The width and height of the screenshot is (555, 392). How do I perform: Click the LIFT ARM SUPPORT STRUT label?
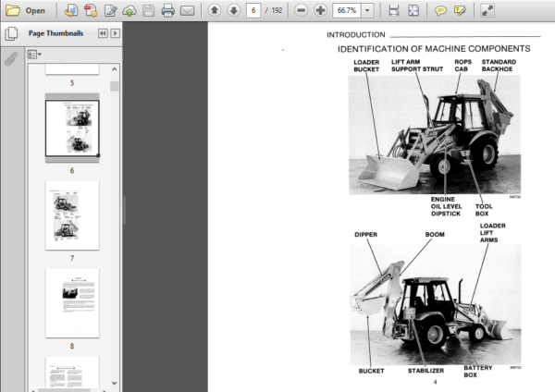point(417,66)
